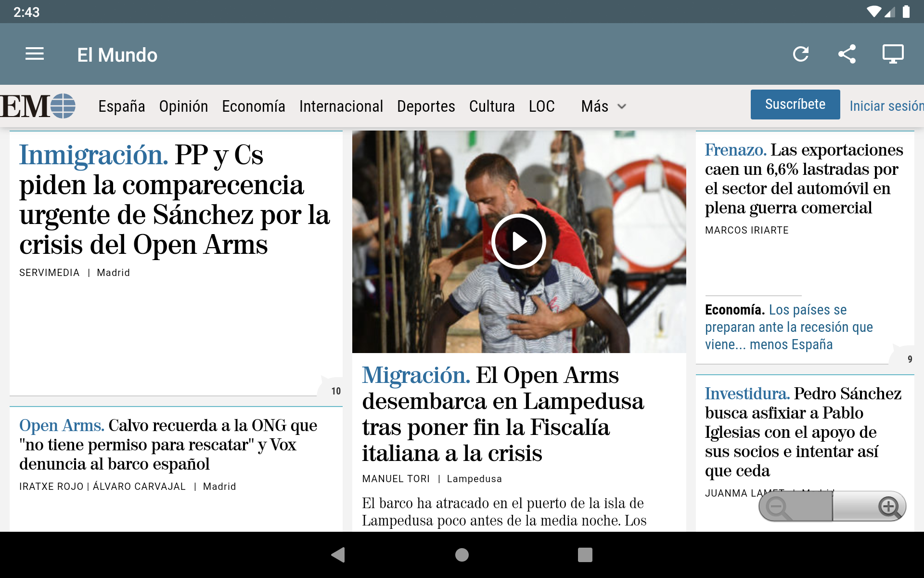Play the Open Arms video
This screenshot has width=924, height=578.
pos(518,241)
